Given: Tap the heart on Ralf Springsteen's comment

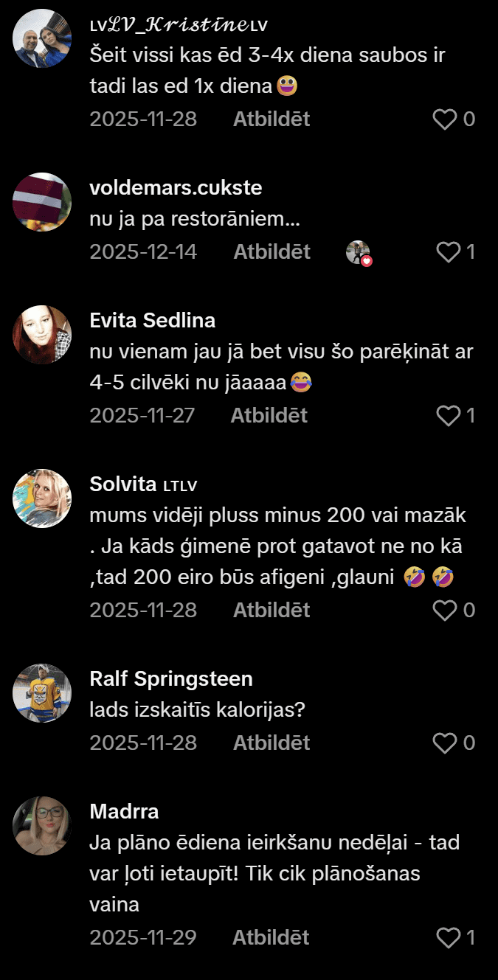Looking at the screenshot, I should (445, 743).
